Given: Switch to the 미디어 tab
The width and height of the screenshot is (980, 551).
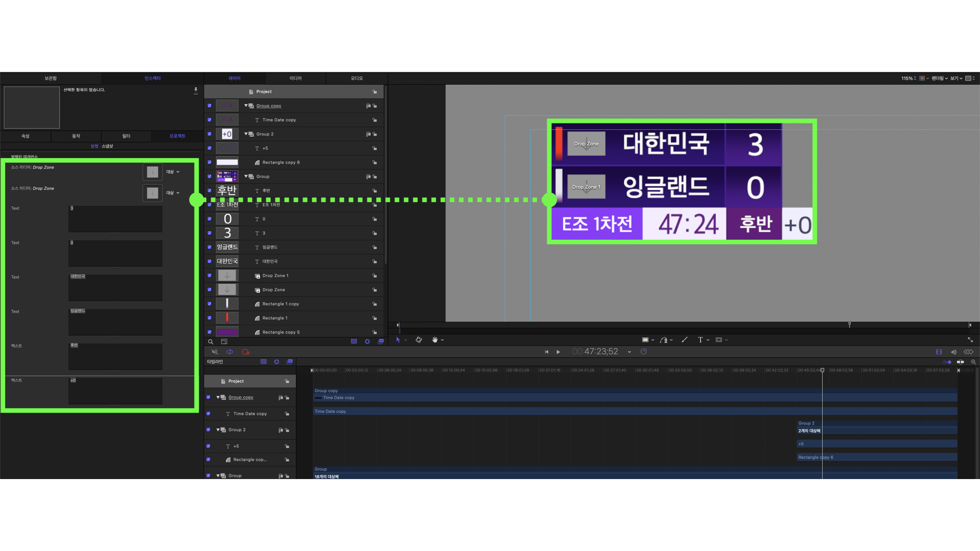Looking at the screenshot, I should (296, 79).
